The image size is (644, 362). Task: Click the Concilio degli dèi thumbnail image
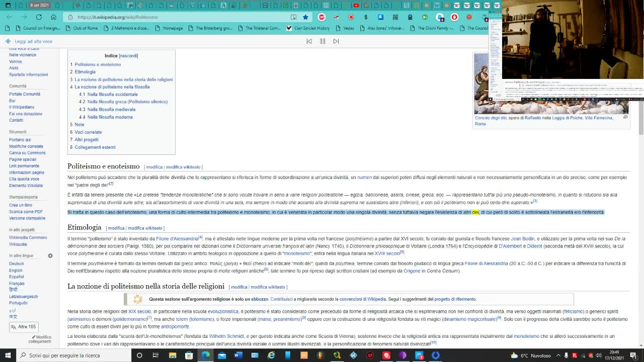pos(551,83)
